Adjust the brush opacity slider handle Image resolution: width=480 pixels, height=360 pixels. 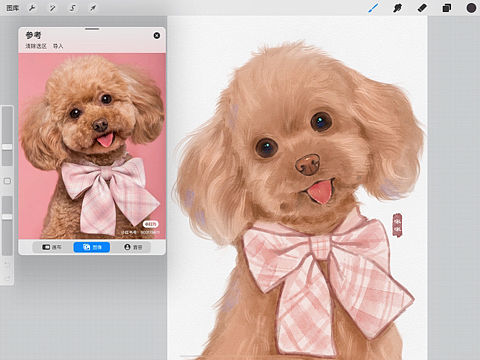pyautogui.click(x=7, y=217)
